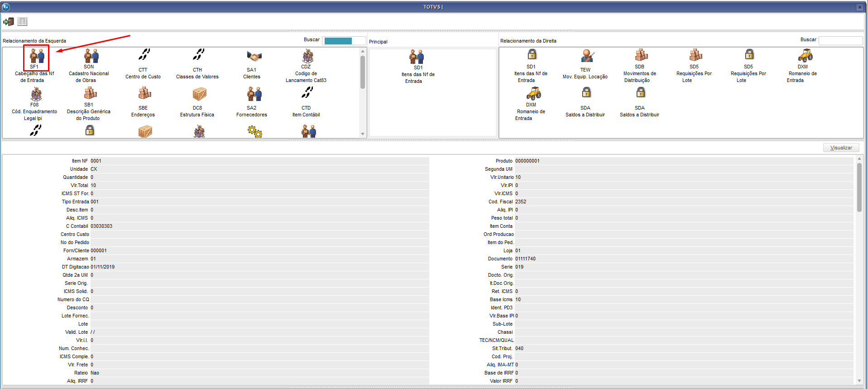Click the Forn/Cliente field 000001

259,250
